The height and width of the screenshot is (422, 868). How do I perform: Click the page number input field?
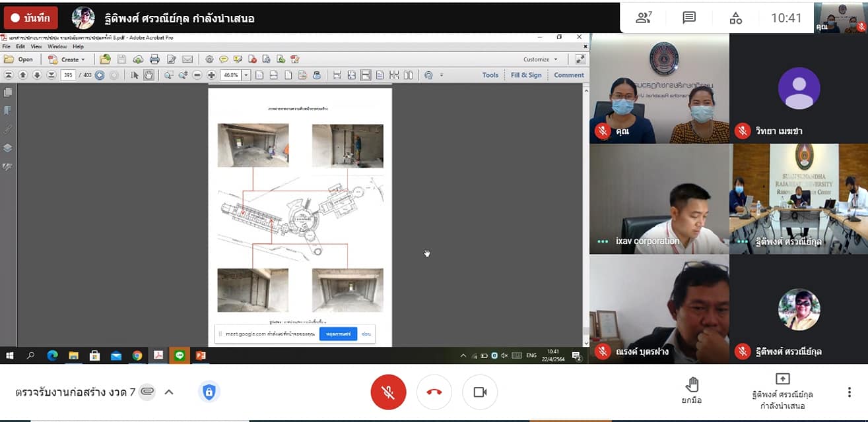pos(68,75)
